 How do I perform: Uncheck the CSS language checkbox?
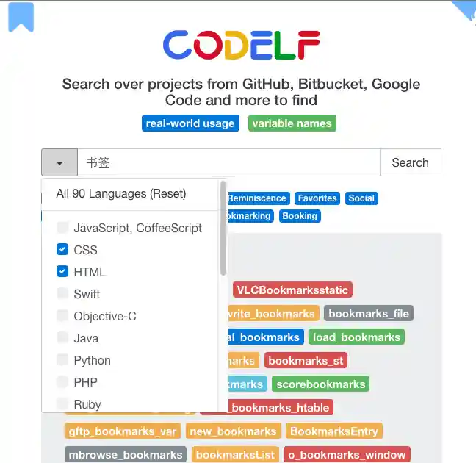pyautogui.click(x=62, y=250)
